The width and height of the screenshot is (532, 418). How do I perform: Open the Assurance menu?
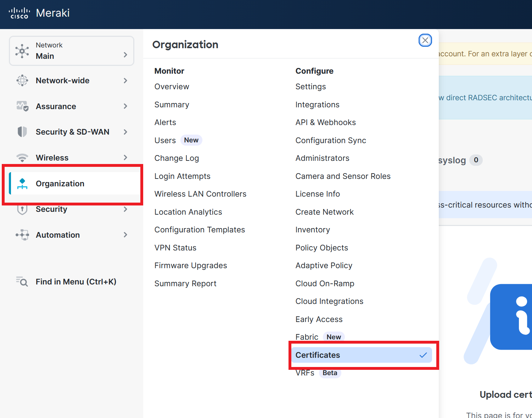pos(72,106)
